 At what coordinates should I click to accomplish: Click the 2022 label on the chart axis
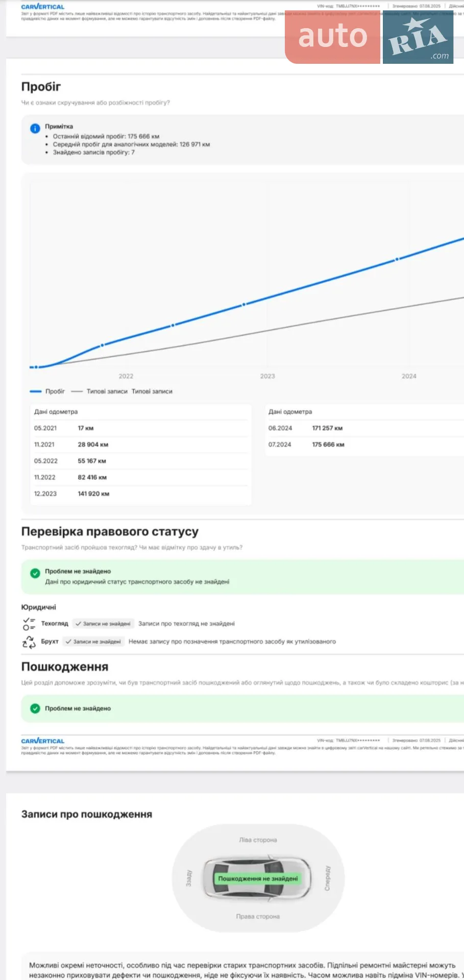coord(126,376)
